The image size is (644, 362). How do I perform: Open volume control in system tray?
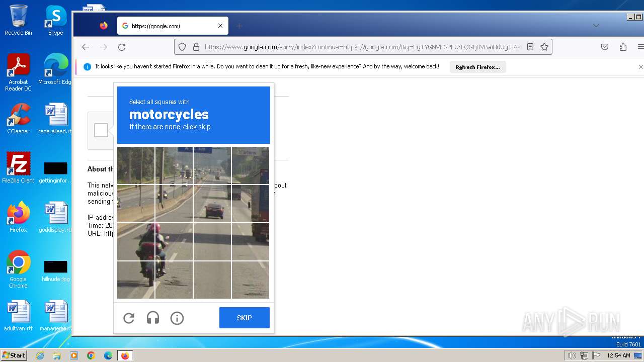(572, 355)
